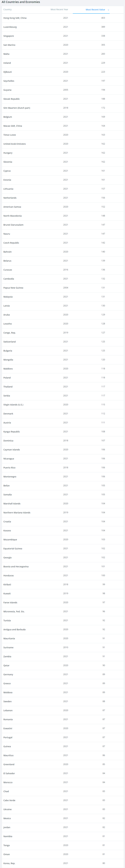Open the North Macedonia entry
The image size is (125, 868).
point(12,216)
